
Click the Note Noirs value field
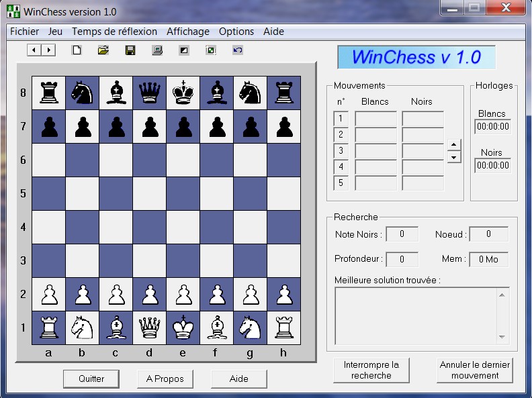pyautogui.click(x=402, y=234)
